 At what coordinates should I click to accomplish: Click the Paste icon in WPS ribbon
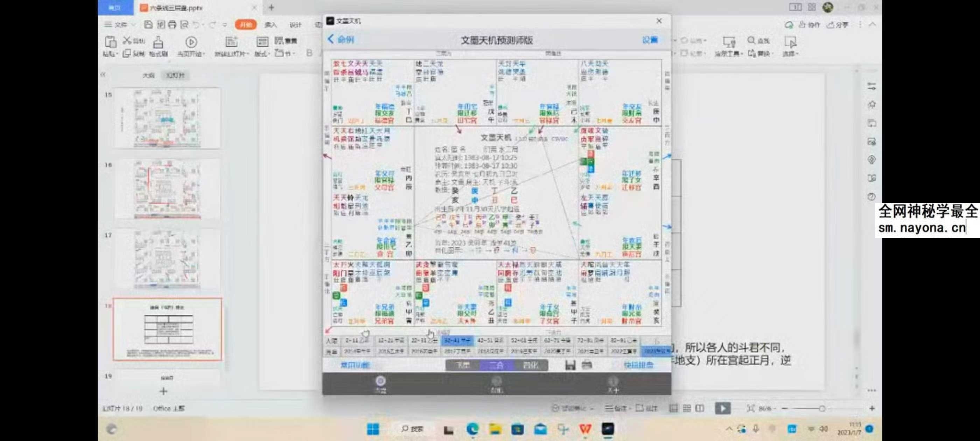click(110, 41)
